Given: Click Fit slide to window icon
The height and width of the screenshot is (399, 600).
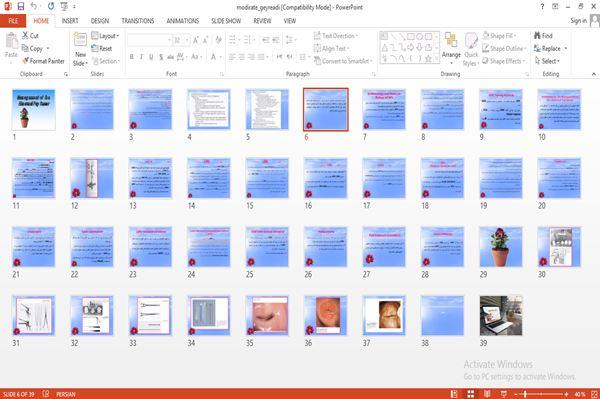Looking at the screenshot, I should [x=595, y=394].
